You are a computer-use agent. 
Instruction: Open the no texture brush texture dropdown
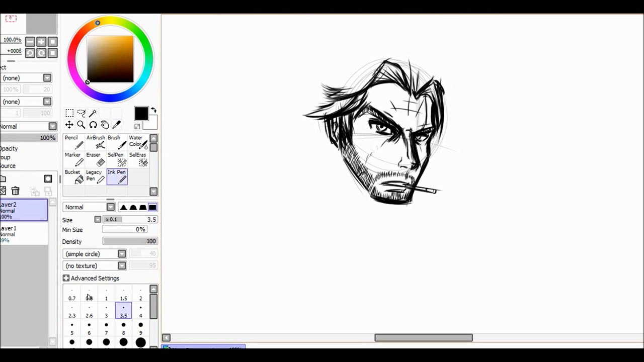(x=95, y=265)
